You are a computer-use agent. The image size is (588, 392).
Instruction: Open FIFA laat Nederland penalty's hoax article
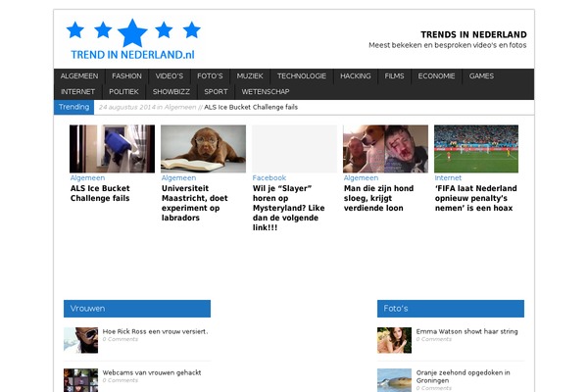tap(476, 198)
